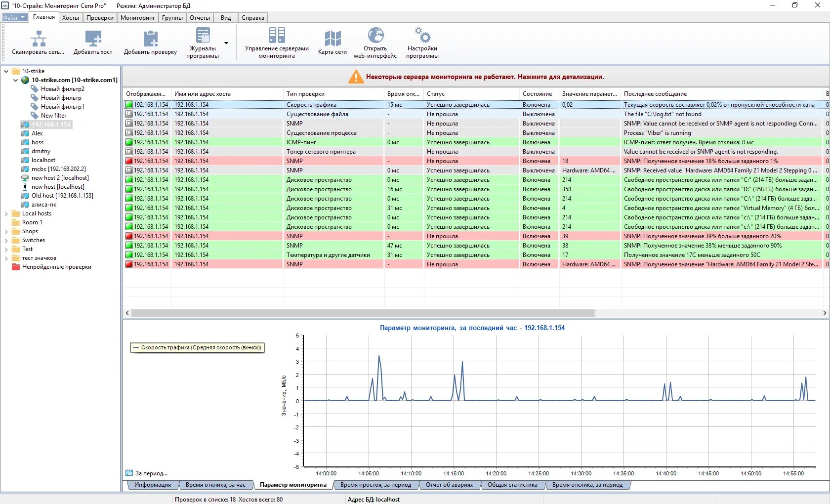Click the monitoring servers warning message
Image resolution: width=830 pixels, height=504 pixels.
[x=476, y=77]
